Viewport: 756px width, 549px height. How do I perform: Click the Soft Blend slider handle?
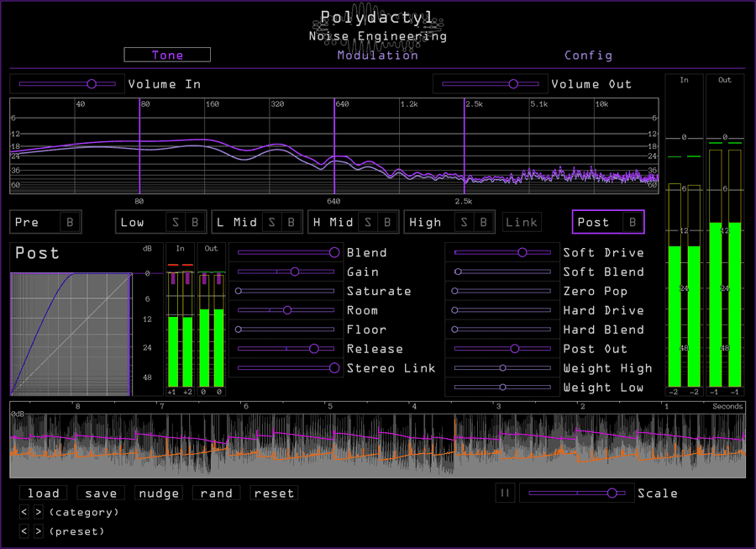458,272
